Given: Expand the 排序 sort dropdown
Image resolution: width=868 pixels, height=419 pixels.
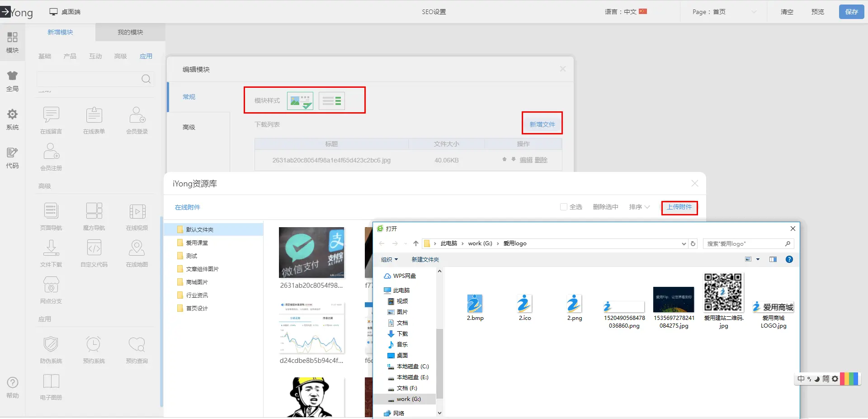Looking at the screenshot, I should 639,207.
